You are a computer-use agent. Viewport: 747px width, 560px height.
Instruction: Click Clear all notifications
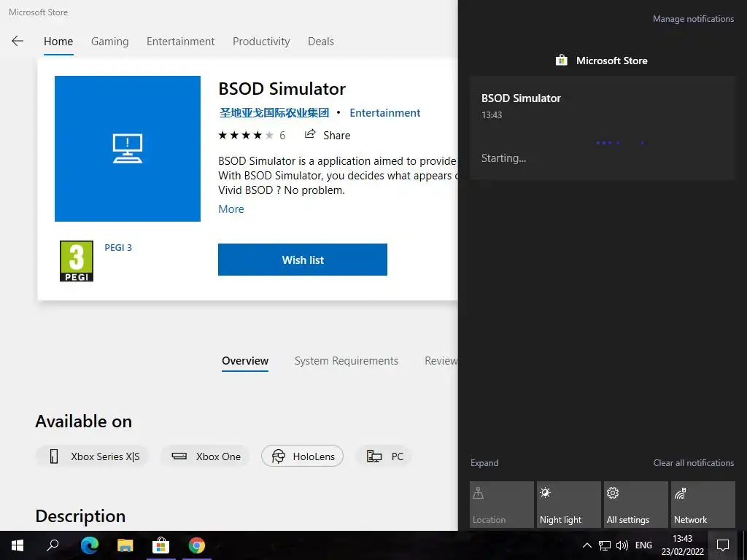tap(694, 463)
